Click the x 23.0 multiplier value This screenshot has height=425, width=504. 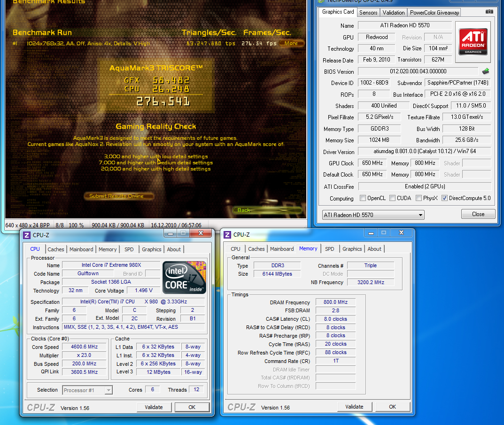point(84,355)
